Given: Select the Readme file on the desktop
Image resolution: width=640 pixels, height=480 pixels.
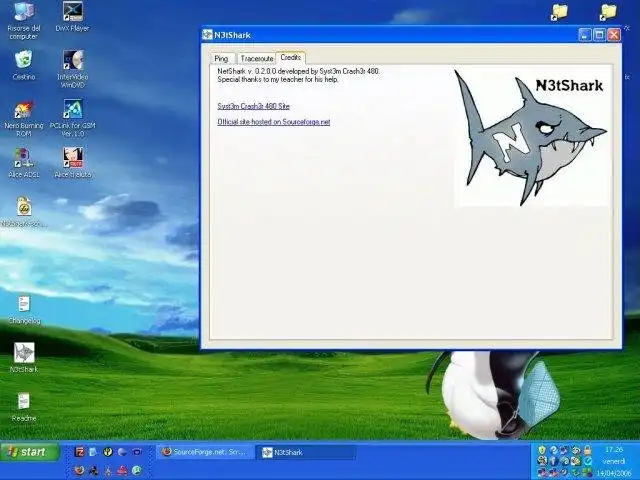Looking at the screenshot, I should [x=24, y=407].
